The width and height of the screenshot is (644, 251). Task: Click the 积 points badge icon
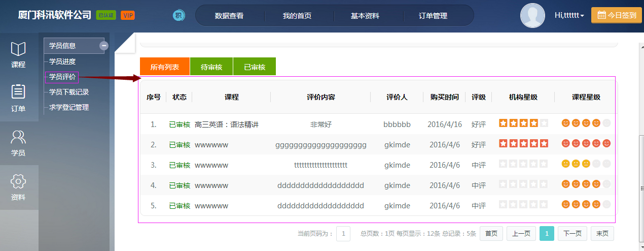click(178, 15)
